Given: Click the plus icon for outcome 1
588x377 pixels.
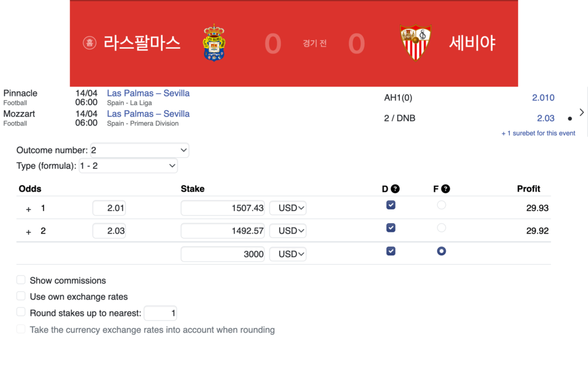Looking at the screenshot, I should (29, 209).
